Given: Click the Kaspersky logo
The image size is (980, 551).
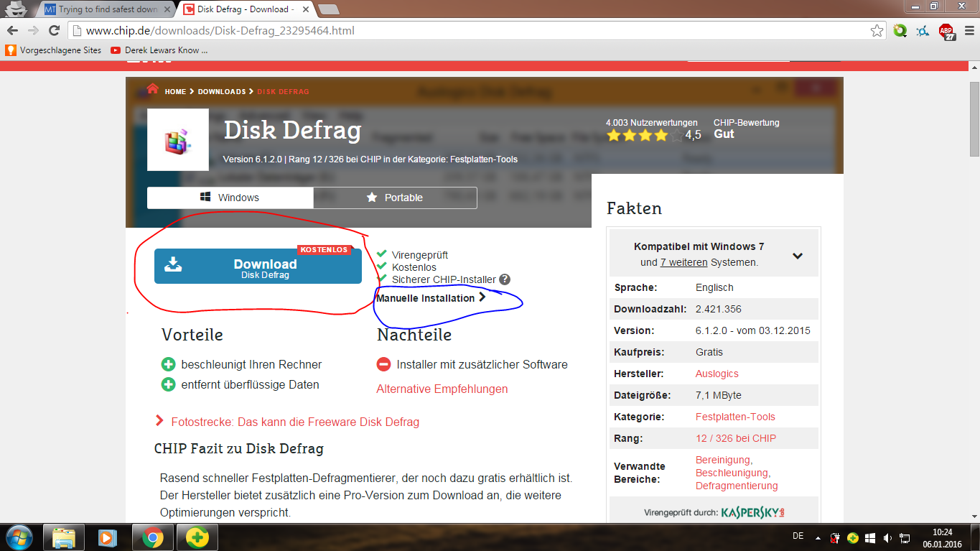Looking at the screenshot, I should 753,512.
